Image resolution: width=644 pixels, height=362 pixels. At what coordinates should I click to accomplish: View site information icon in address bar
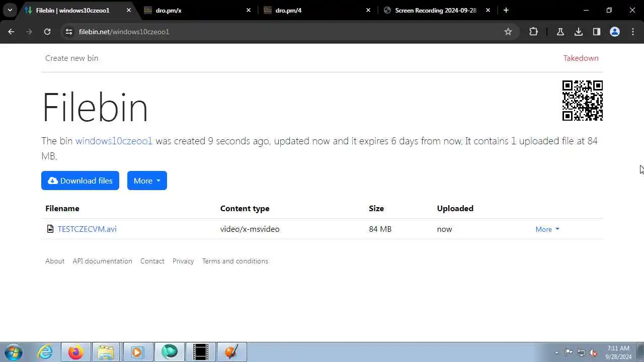69,32
